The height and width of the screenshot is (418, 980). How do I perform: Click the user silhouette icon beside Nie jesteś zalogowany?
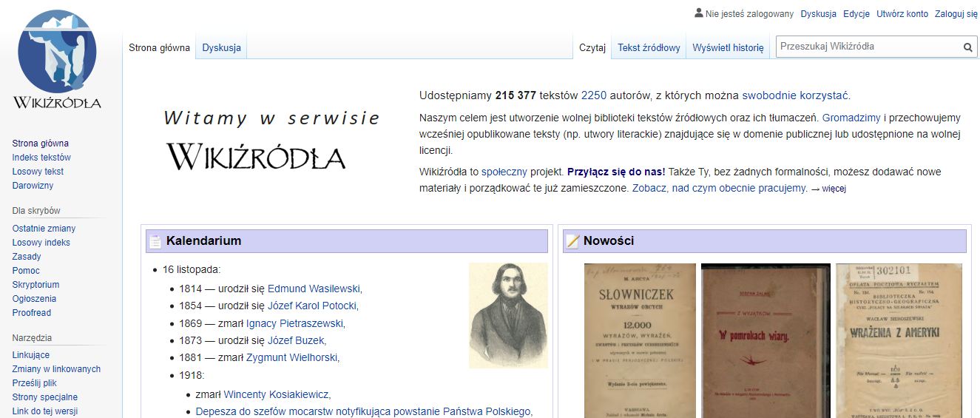coord(699,13)
